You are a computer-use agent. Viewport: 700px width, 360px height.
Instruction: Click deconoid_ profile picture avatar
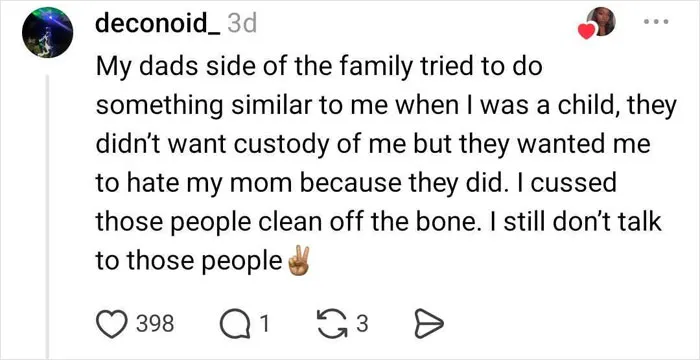(47, 33)
